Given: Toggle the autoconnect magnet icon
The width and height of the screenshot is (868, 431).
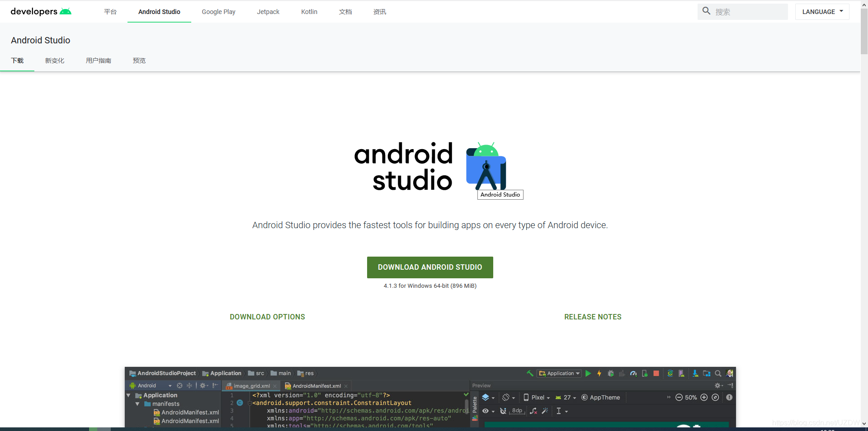Looking at the screenshot, I should click(x=503, y=411).
